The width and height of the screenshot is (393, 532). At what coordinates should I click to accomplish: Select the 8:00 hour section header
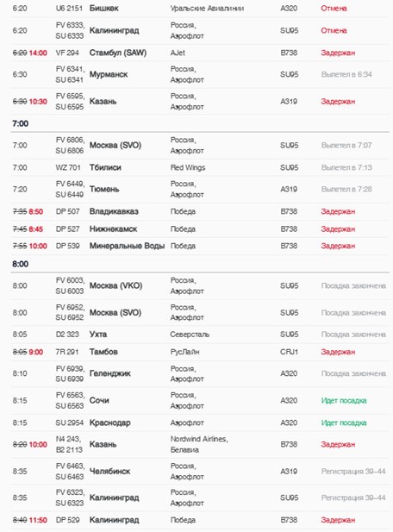tap(20, 264)
